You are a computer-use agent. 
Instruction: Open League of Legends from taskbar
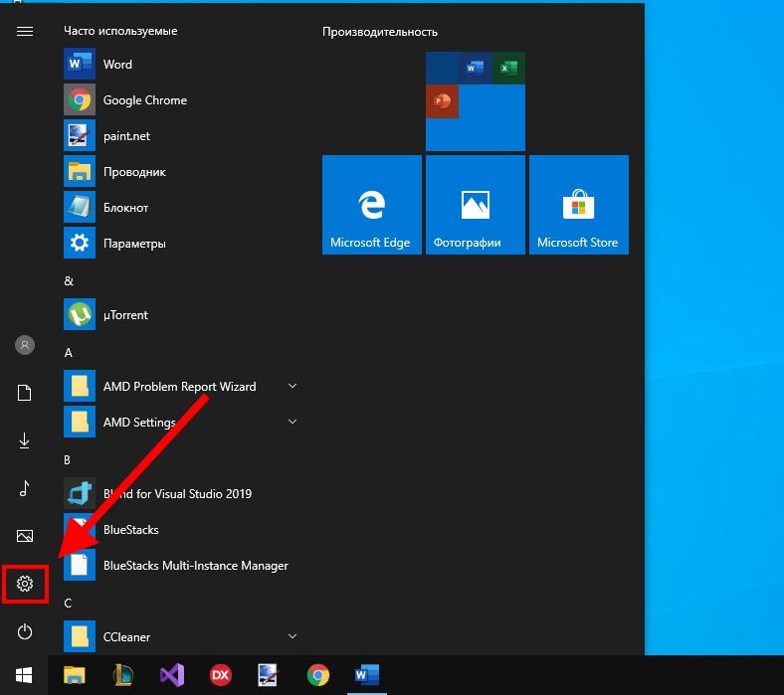[123, 675]
